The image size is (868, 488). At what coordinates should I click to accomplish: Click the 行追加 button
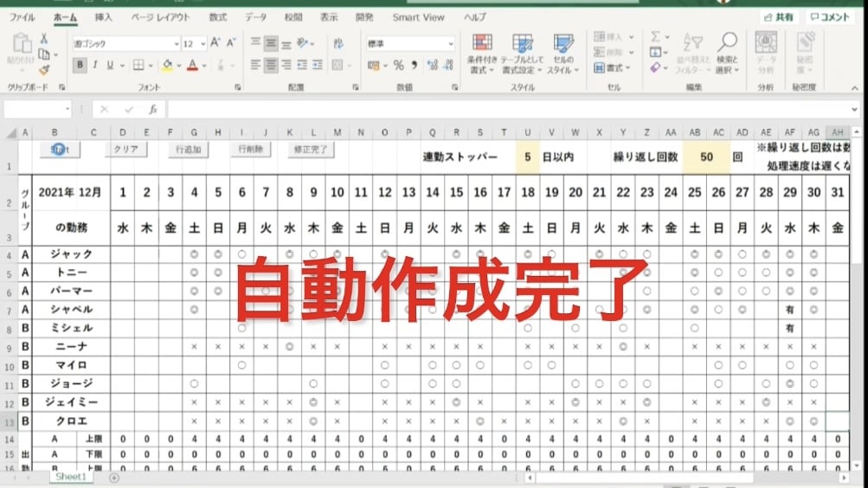point(188,150)
